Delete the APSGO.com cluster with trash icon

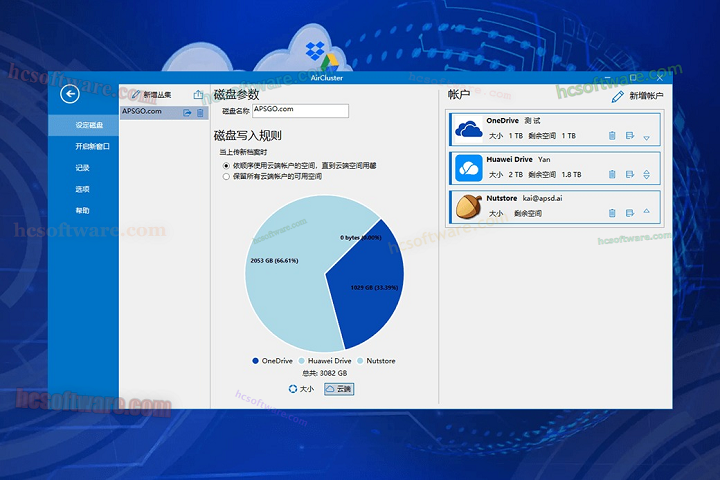(200, 113)
